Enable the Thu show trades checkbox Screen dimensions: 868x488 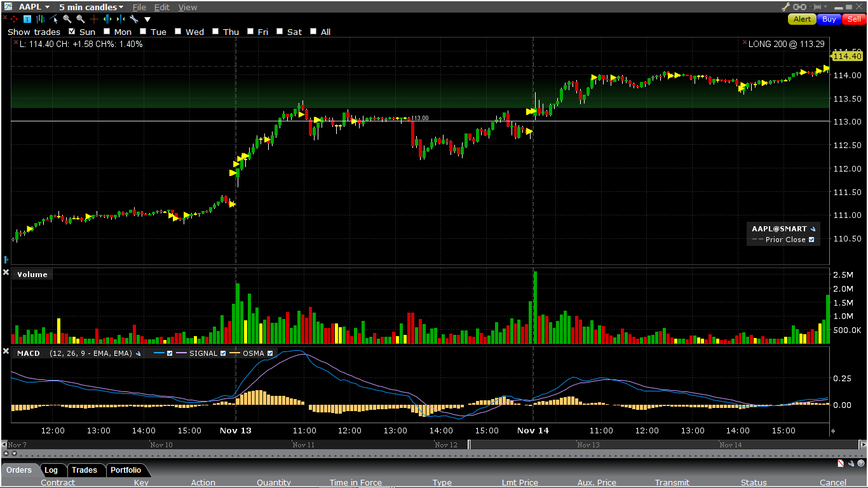click(x=215, y=31)
